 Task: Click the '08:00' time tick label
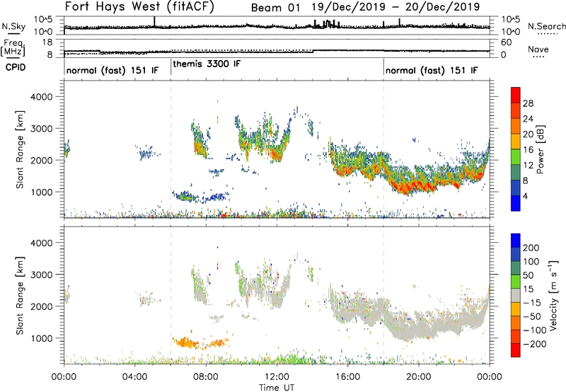pos(206,377)
